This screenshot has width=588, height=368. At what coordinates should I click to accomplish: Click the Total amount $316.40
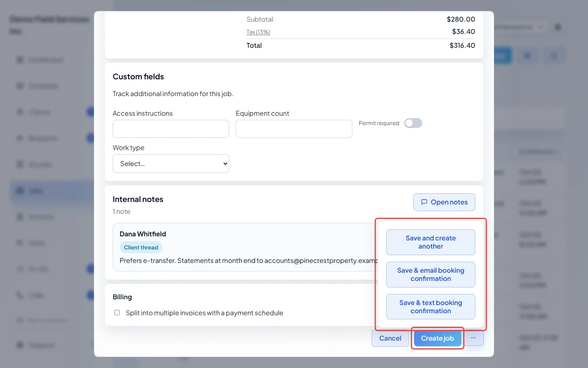pos(462,45)
